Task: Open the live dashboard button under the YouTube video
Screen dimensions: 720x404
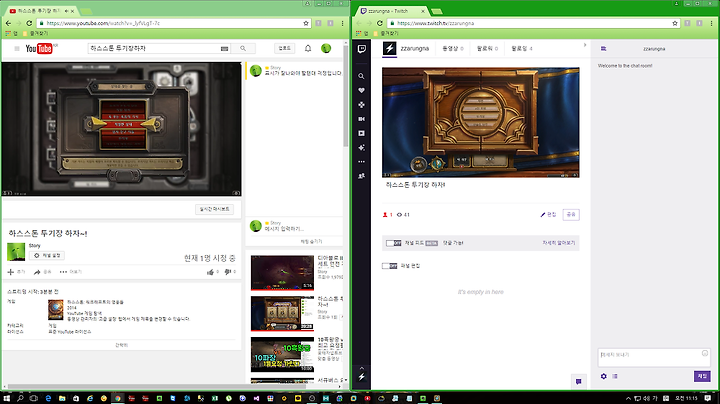Action: (214, 209)
